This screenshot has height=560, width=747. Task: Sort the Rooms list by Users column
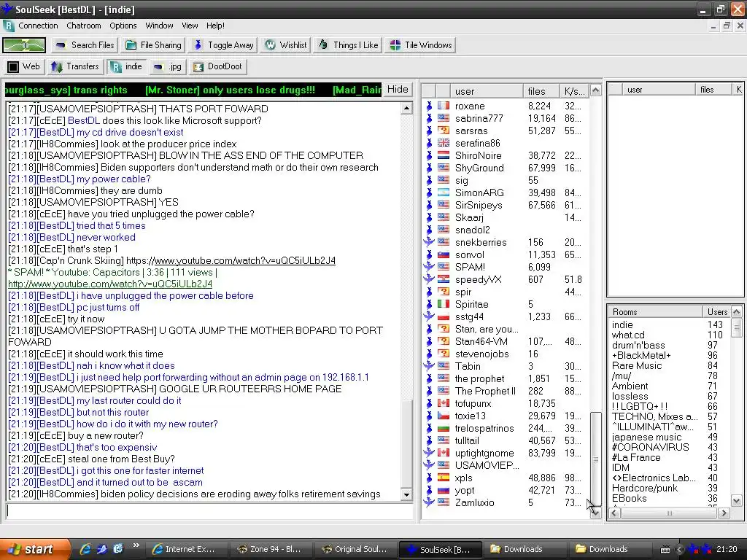point(717,312)
